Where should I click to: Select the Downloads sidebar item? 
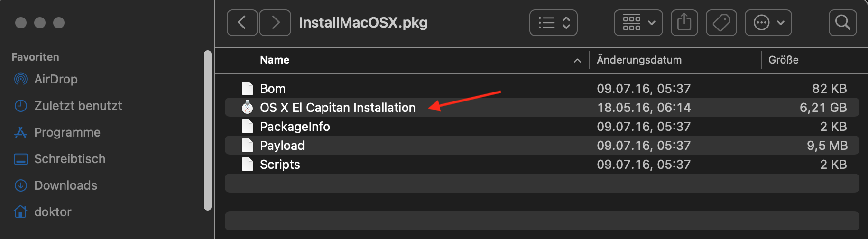65,185
